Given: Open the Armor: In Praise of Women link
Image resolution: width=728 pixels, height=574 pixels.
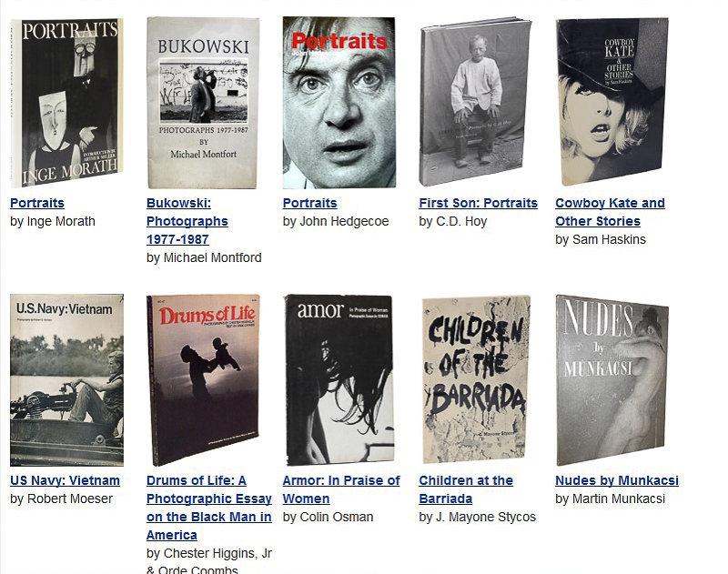Looking at the screenshot, I should [341, 489].
